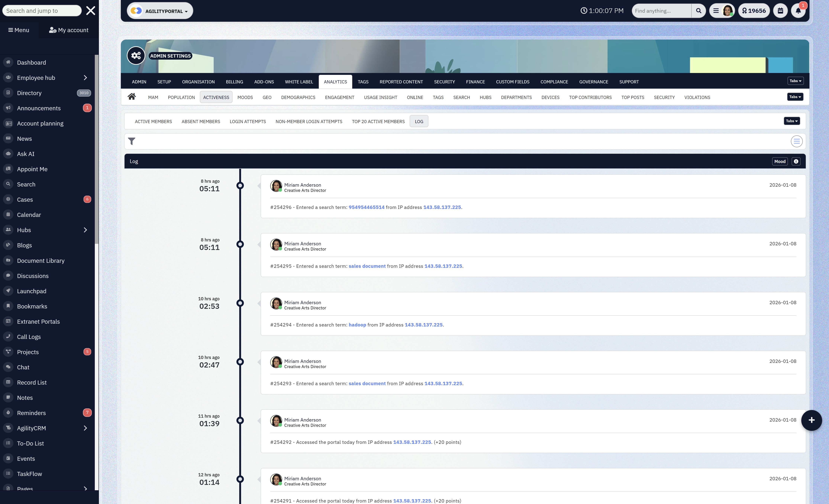The height and width of the screenshot is (504, 829).
Task: Click the hadoop search term link
Action: coord(357,325)
